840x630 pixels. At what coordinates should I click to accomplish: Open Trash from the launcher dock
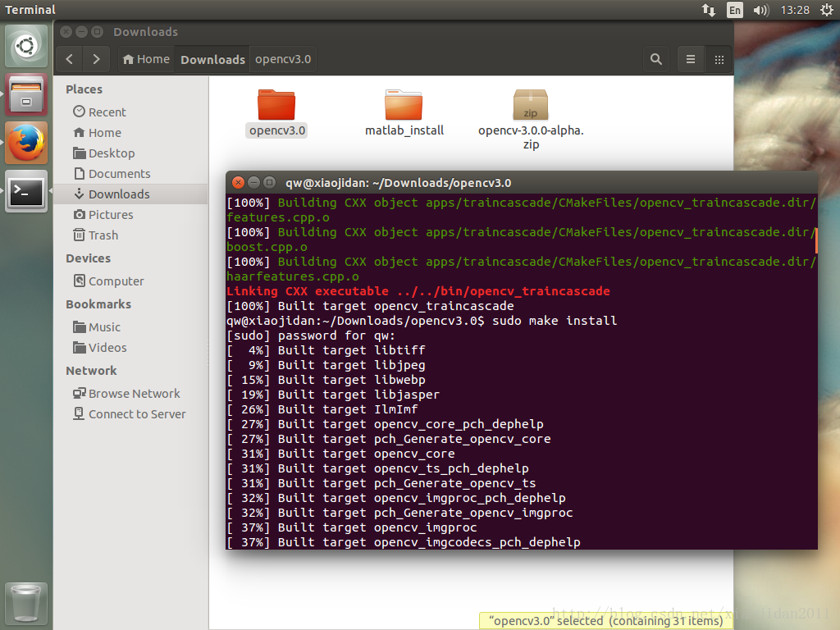click(26, 604)
